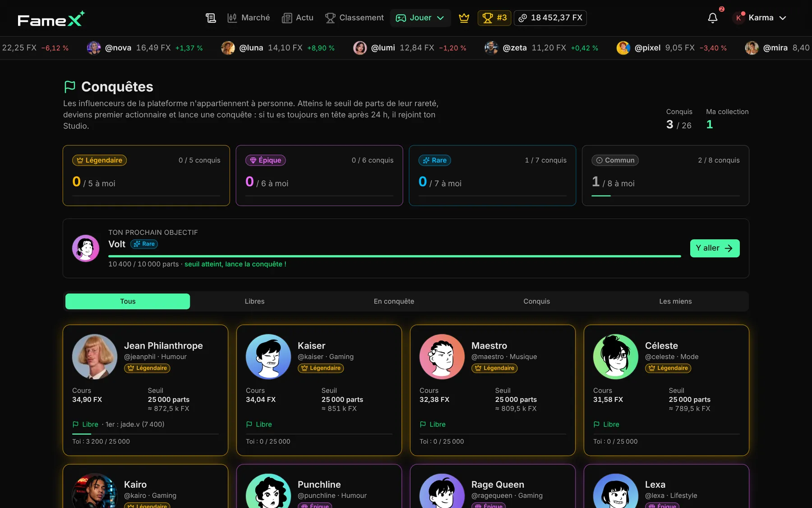Select the Rare rarity card
The width and height of the screenshot is (812, 508).
tap(493, 176)
